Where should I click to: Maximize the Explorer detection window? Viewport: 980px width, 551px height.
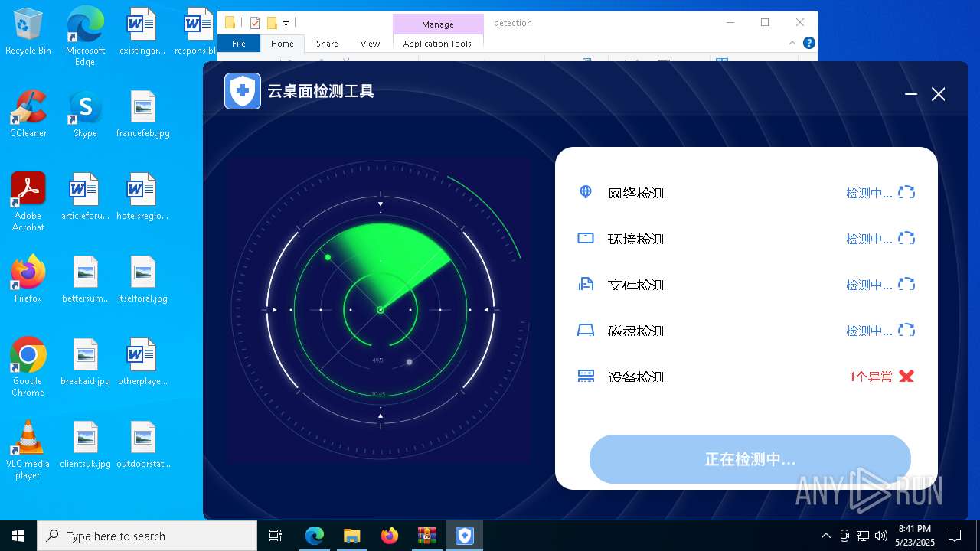coord(765,22)
